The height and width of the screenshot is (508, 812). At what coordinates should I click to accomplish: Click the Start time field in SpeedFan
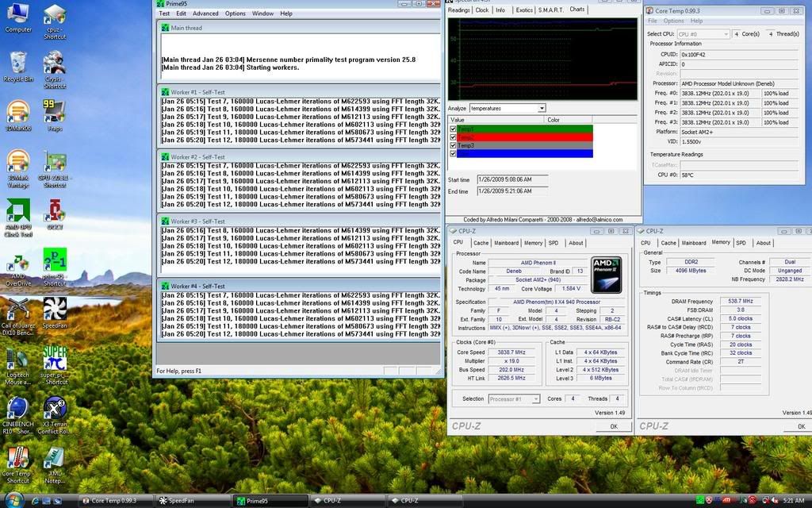[x=513, y=179]
